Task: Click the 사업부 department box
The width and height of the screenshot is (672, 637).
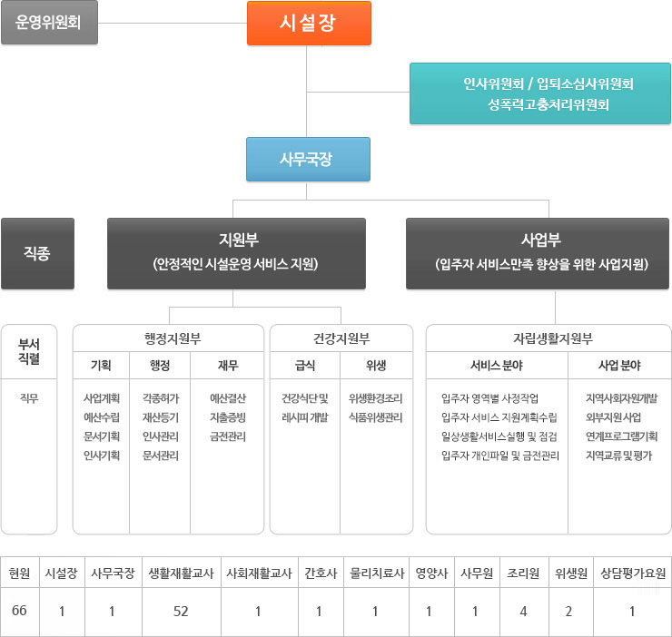Action: [x=540, y=253]
